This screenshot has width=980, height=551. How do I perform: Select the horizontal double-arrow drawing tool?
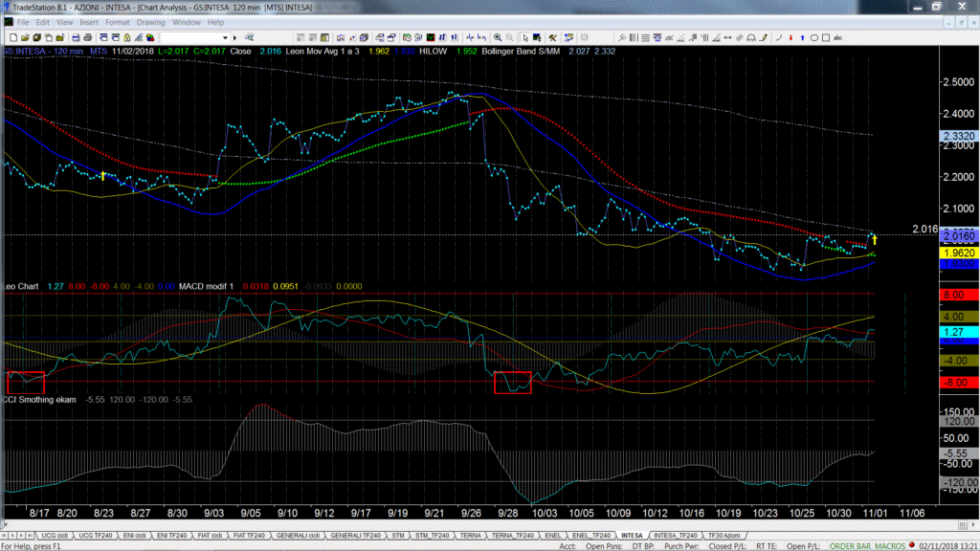click(x=728, y=37)
